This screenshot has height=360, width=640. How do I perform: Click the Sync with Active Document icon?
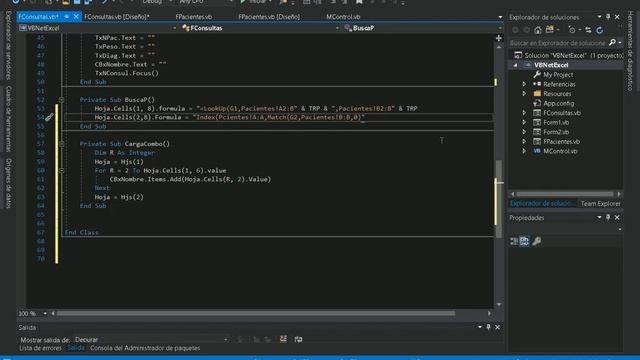[x=588, y=30]
